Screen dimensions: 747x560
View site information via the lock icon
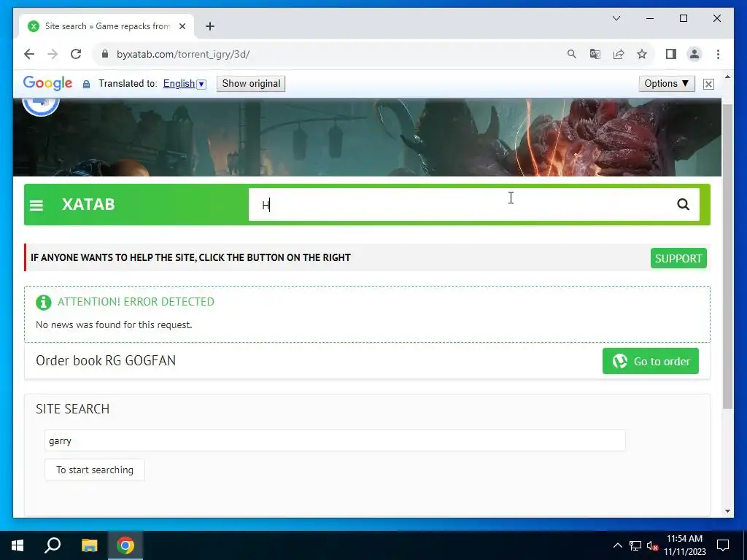tap(105, 54)
